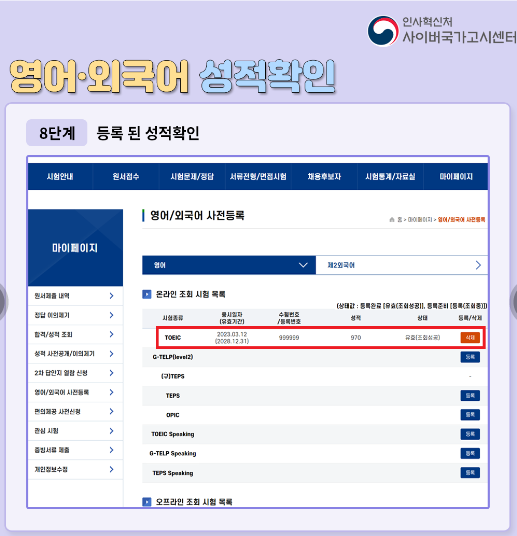The width and height of the screenshot is (517, 536).
Task: Click the 오프라인 조회 시험 목록 heading
Action: (x=194, y=502)
